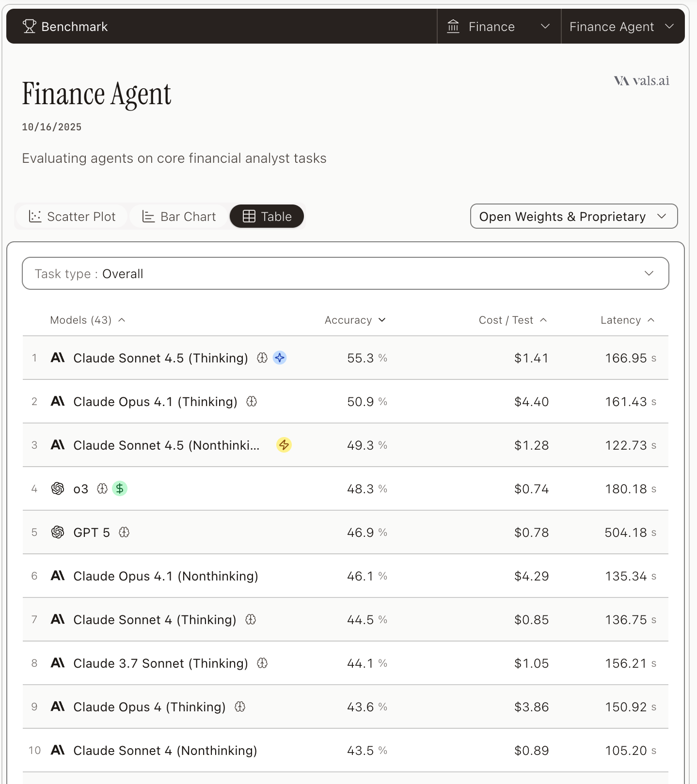The image size is (697, 784).
Task: Open the o3 model entry
Action: click(81, 489)
